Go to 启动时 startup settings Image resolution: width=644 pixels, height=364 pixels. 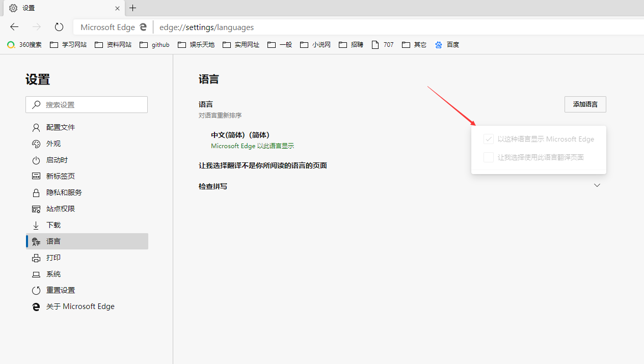(x=87, y=160)
